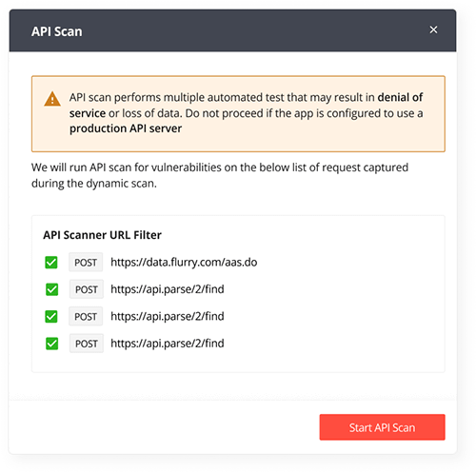Select the last https://api.parse/2/find URL

(x=168, y=344)
